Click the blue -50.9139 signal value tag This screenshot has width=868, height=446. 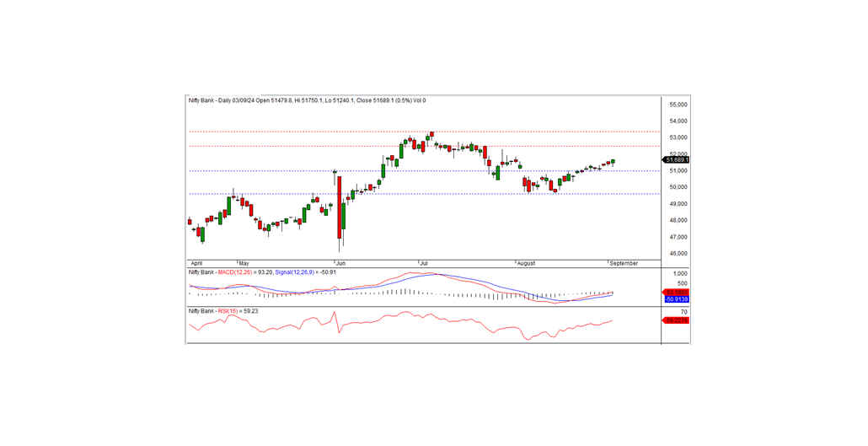tap(676, 299)
